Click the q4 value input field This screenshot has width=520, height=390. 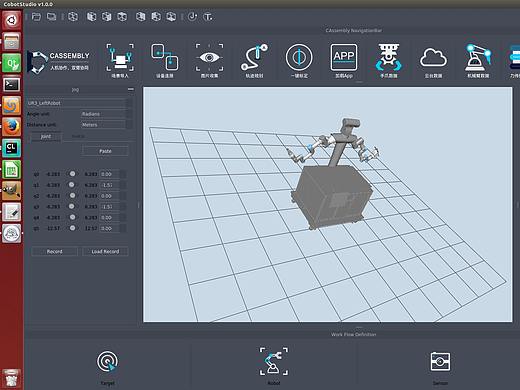[x=110, y=217]
